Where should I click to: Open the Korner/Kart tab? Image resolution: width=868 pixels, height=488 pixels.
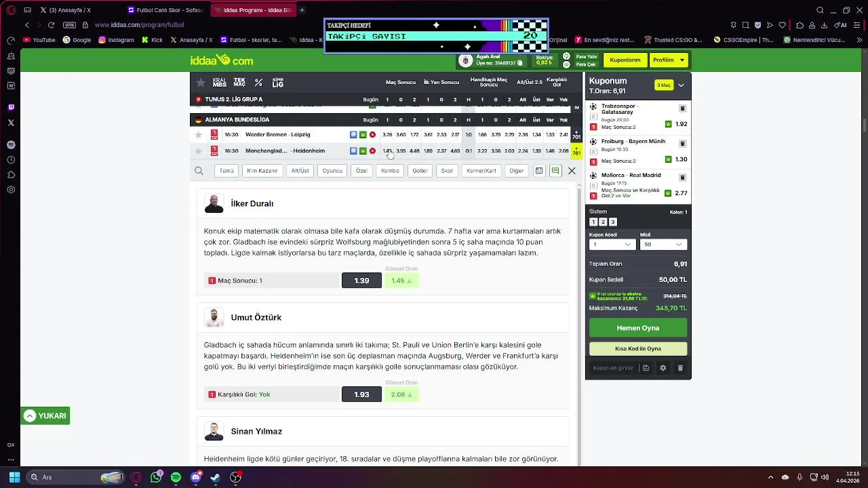pyautogui.click(x=481, y=171)
